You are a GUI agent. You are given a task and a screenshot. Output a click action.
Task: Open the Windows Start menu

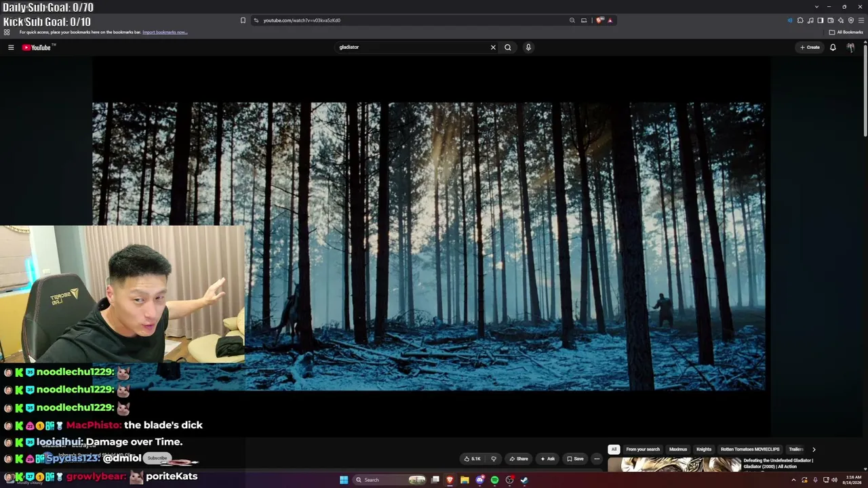click(x=344, y=480)
